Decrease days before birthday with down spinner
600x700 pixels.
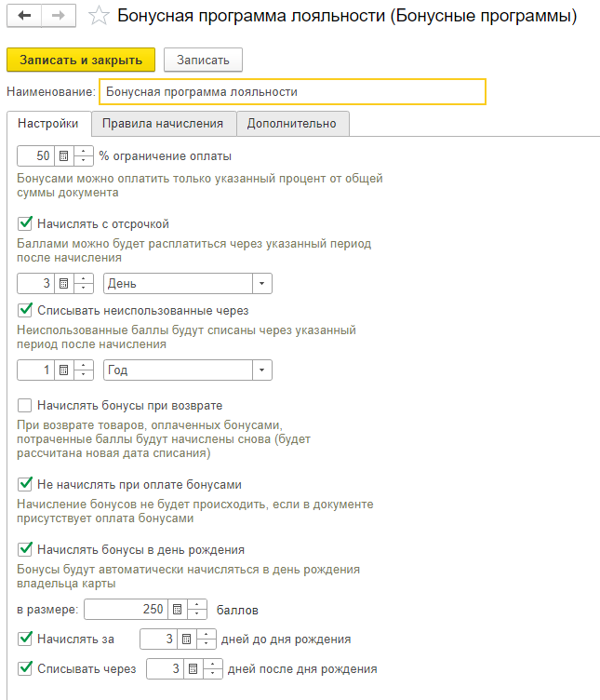tap(207, 644)
